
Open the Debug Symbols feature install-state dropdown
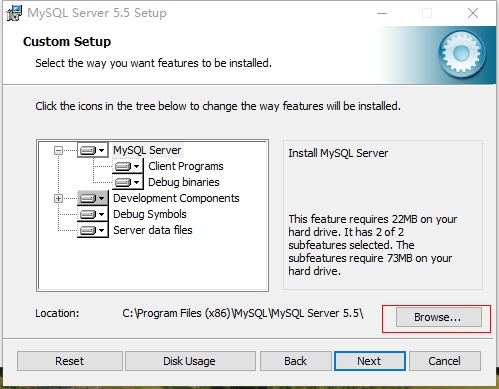93,214
